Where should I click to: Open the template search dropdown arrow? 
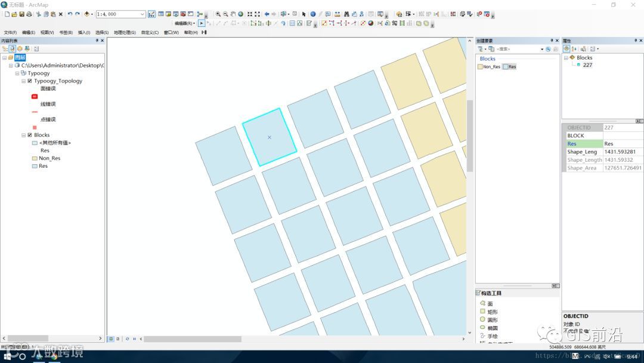(542, 49)
